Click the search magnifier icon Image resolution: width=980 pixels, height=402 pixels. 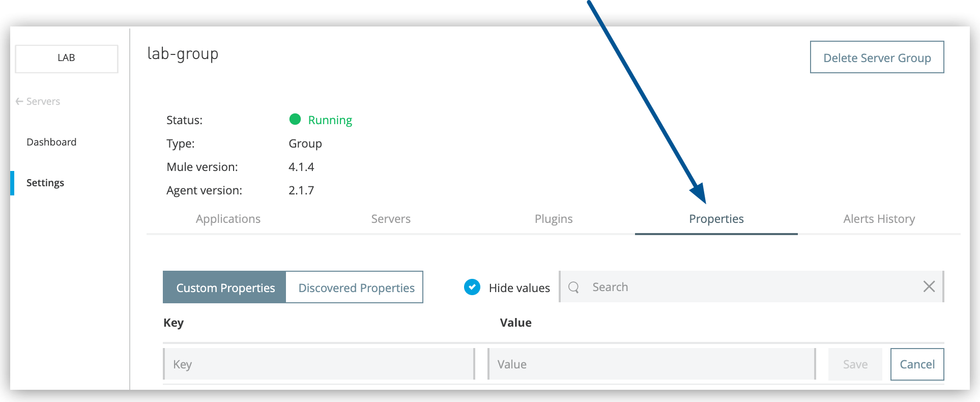coord(574,286)
